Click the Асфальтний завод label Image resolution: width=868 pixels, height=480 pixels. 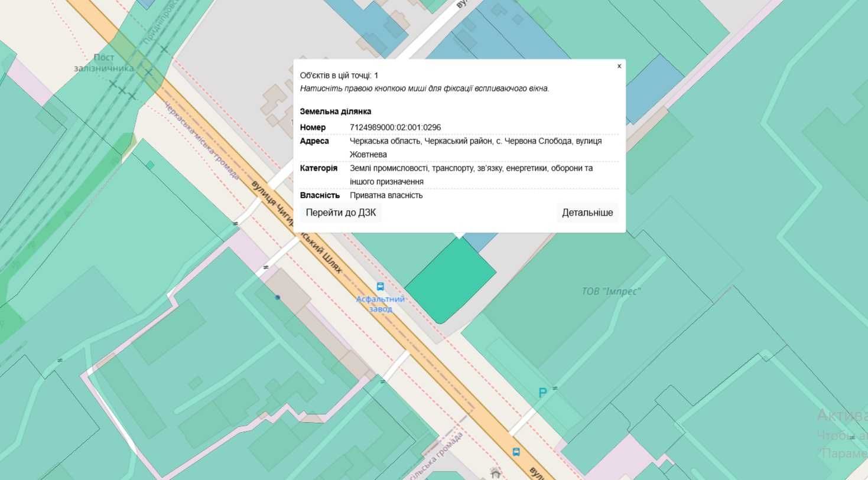click(x=380, y=304)
